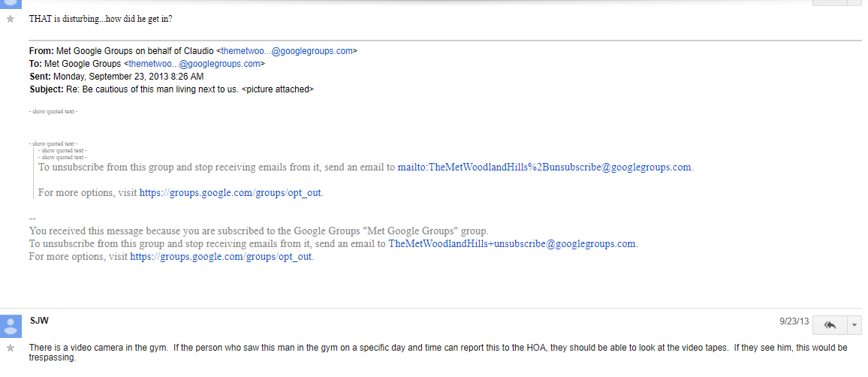Screen dimensions: 868x377
Task: Click the 9/23/13 date on SJW message
Action: tap(794, 321)
